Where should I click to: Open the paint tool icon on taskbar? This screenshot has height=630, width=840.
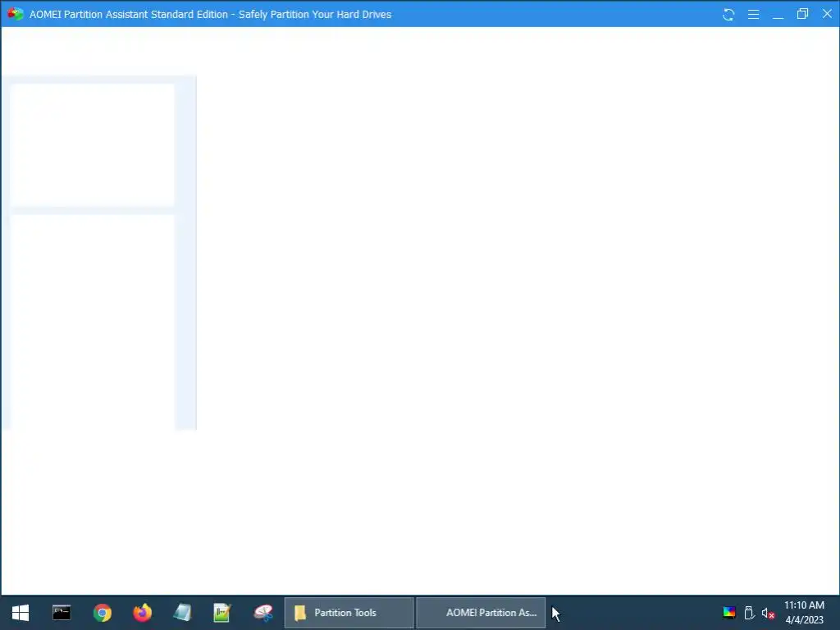tap(263, 612)
